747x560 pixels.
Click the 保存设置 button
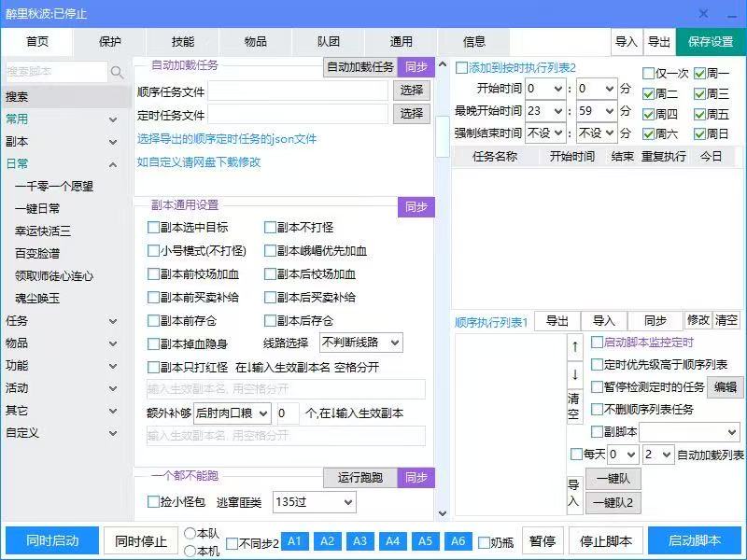point(711,42)
